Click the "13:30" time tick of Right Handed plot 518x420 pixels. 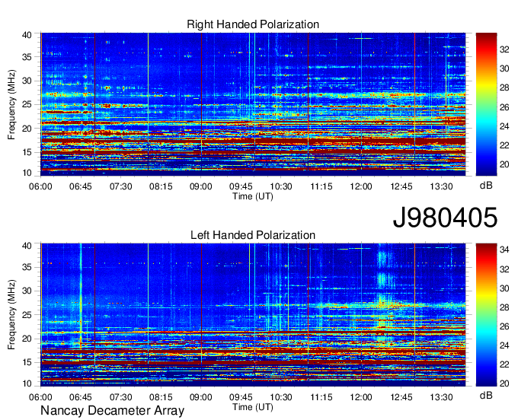pyautogui.click(x=441, y=186)
